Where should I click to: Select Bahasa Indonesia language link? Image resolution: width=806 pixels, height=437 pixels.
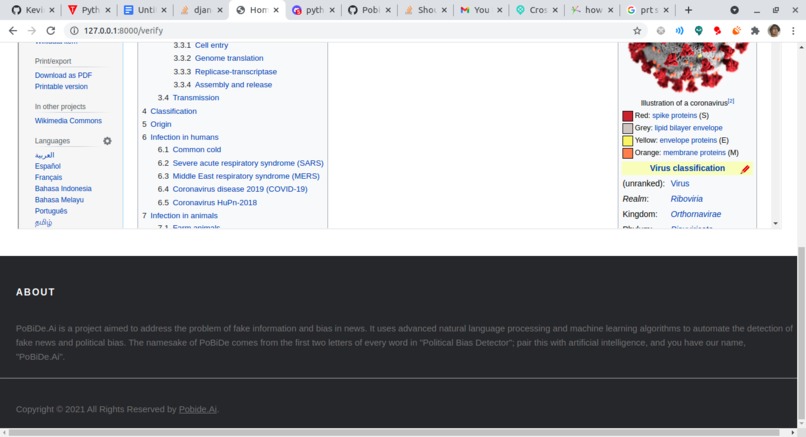[63, 189]
